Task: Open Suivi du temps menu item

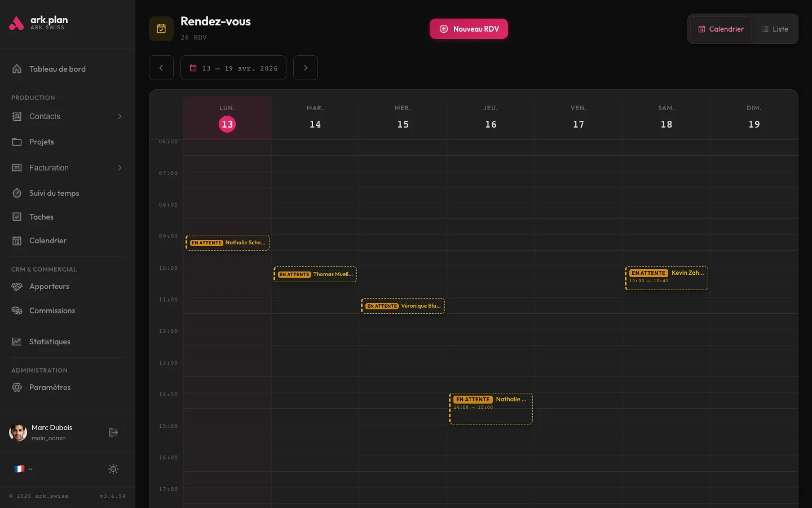Action: pos(68,193)
